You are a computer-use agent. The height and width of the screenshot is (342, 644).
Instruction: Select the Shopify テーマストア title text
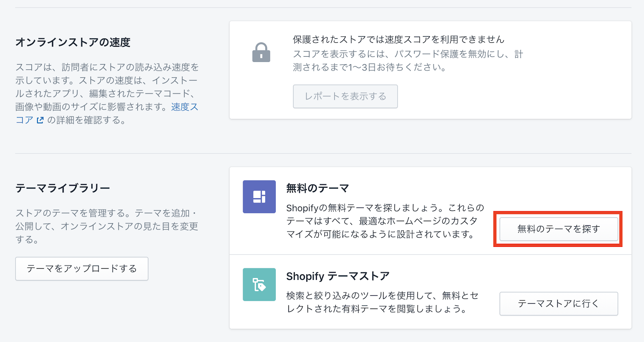[x=338, y=276]
